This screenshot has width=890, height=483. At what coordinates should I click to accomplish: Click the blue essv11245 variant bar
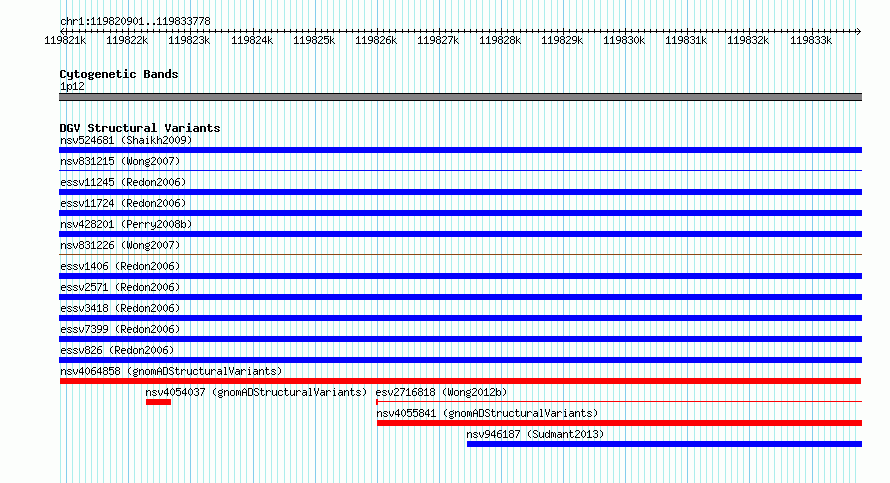point(460,192)
